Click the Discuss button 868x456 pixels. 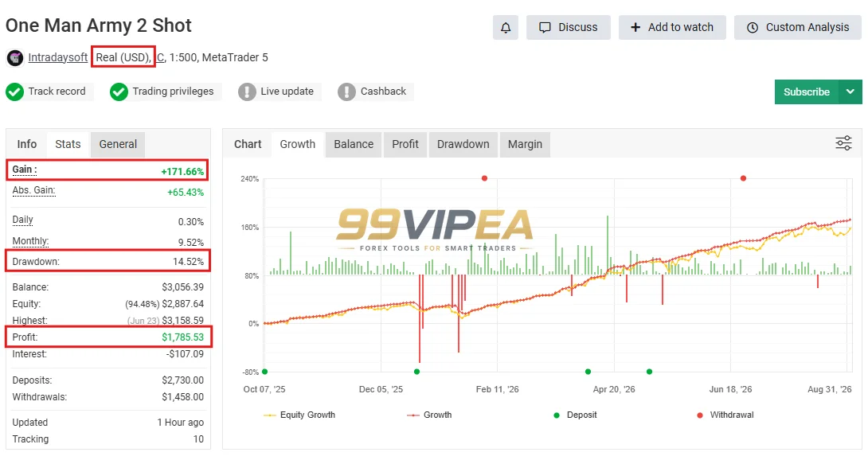569,28
